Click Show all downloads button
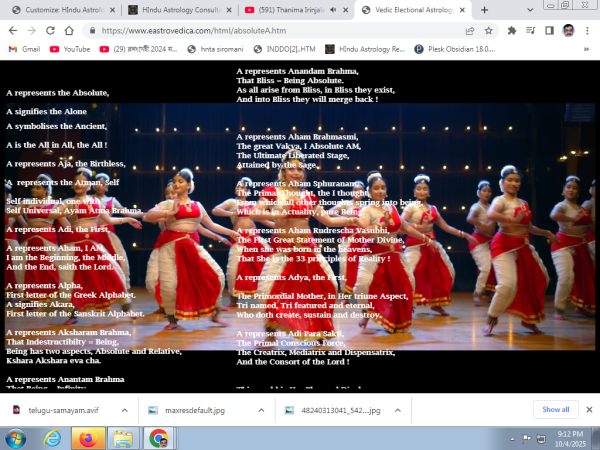 (x=555, y=409)
